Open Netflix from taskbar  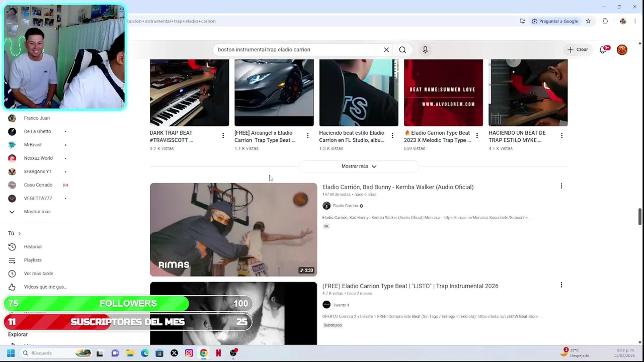coord(218,353)
